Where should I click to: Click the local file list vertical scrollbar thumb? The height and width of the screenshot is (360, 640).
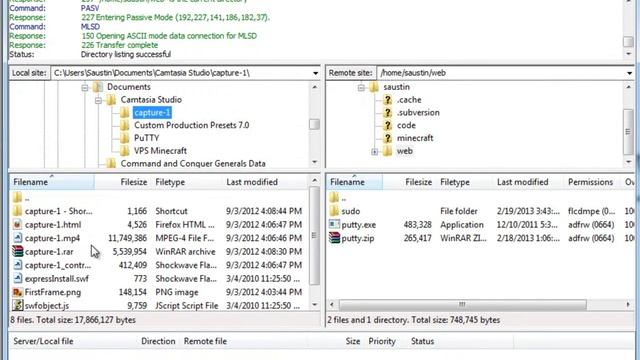[314, 236]
